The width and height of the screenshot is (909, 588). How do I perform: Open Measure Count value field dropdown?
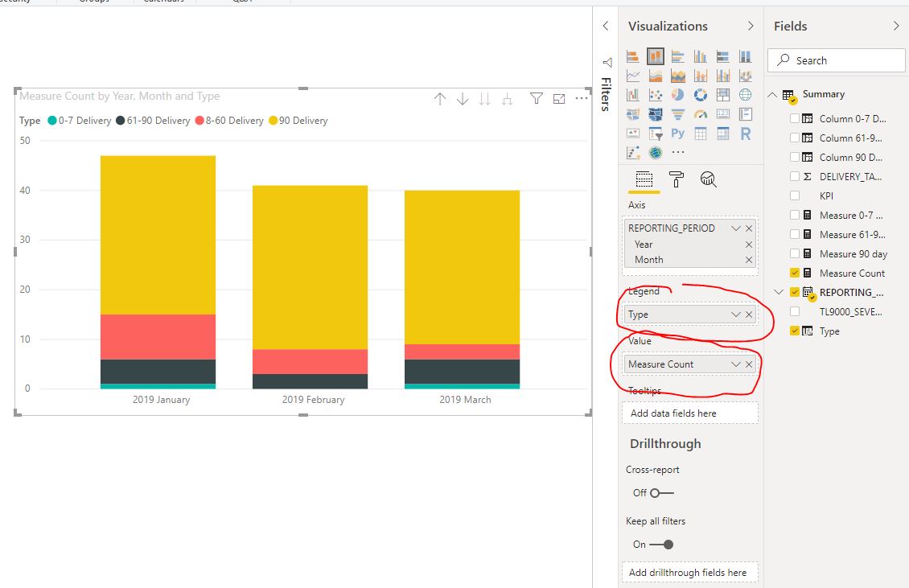(x=736, y=364)
